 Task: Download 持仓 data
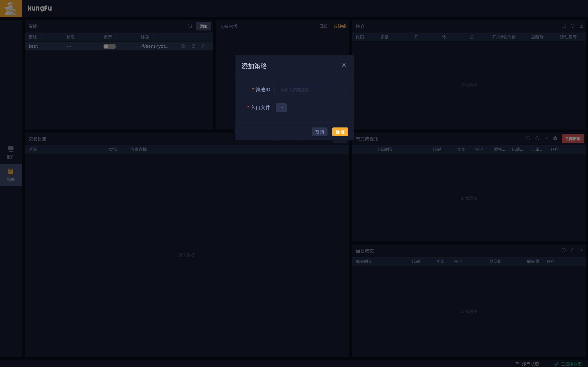coord(582,26)
